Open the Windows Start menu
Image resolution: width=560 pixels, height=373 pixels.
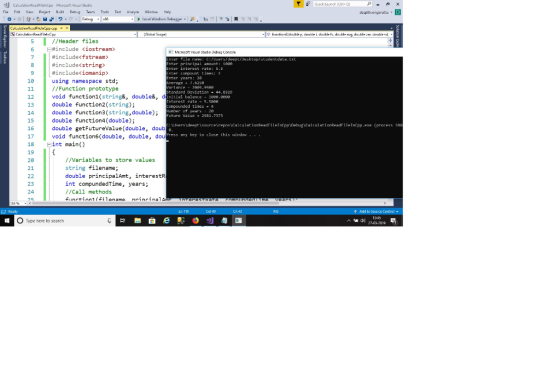7,221
